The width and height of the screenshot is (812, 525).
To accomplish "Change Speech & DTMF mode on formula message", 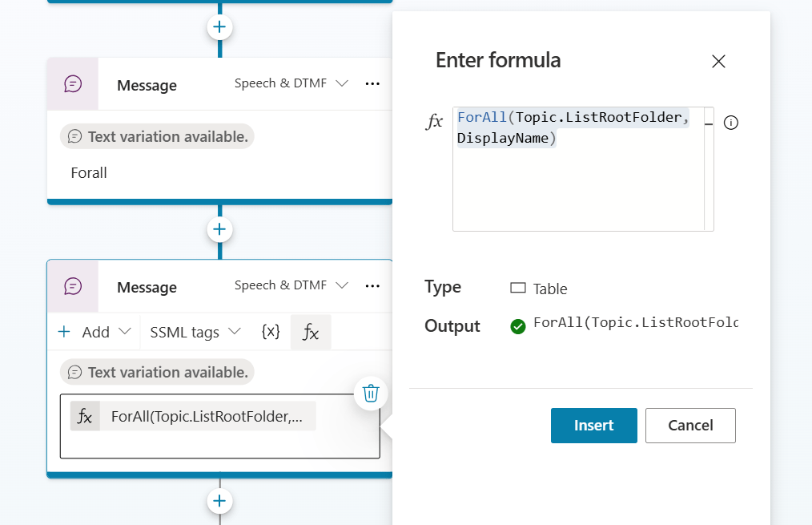I will coord(291,285).
